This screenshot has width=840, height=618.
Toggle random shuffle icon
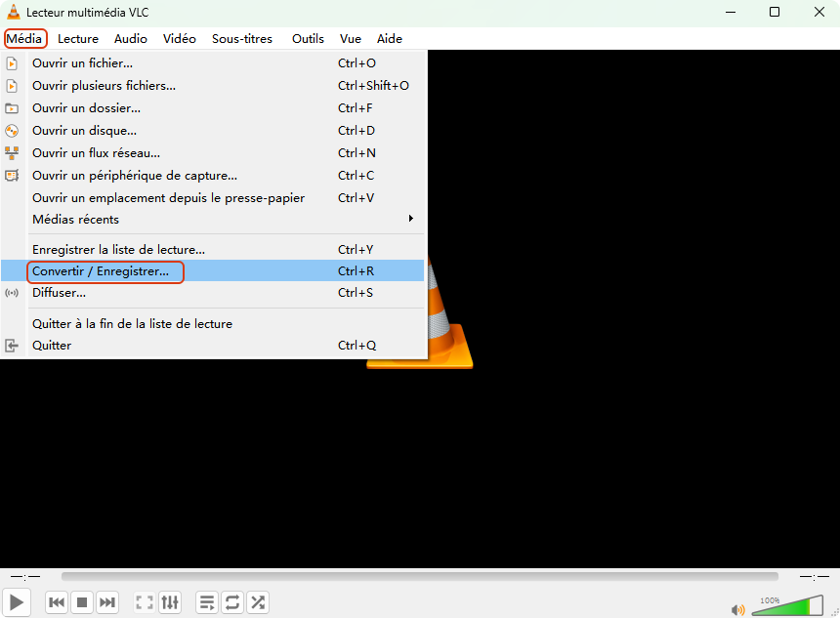(258, 602)
